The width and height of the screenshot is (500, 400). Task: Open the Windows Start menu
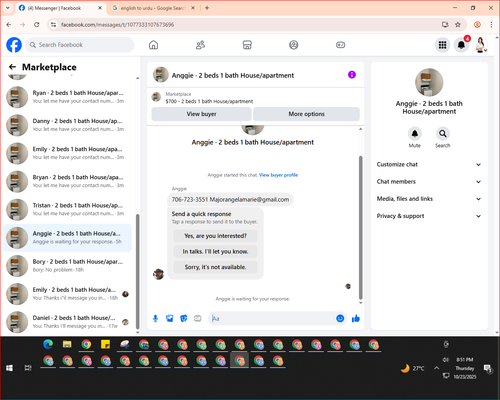[9, 368]
